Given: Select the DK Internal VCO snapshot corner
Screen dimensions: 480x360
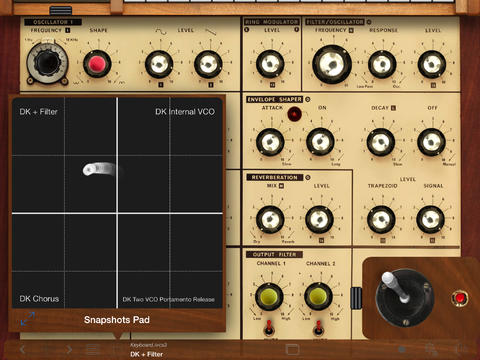Looking at the screenshot, I should tap(185, 112).
